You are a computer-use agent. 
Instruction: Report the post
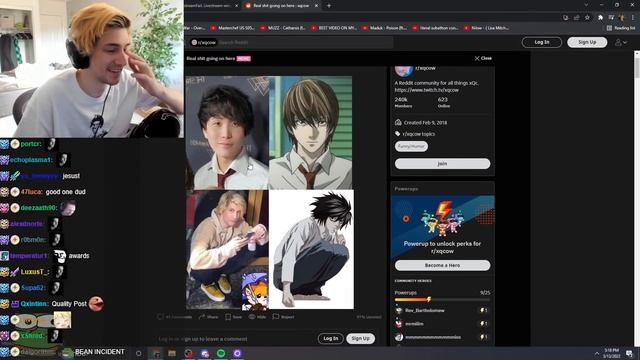283,317
